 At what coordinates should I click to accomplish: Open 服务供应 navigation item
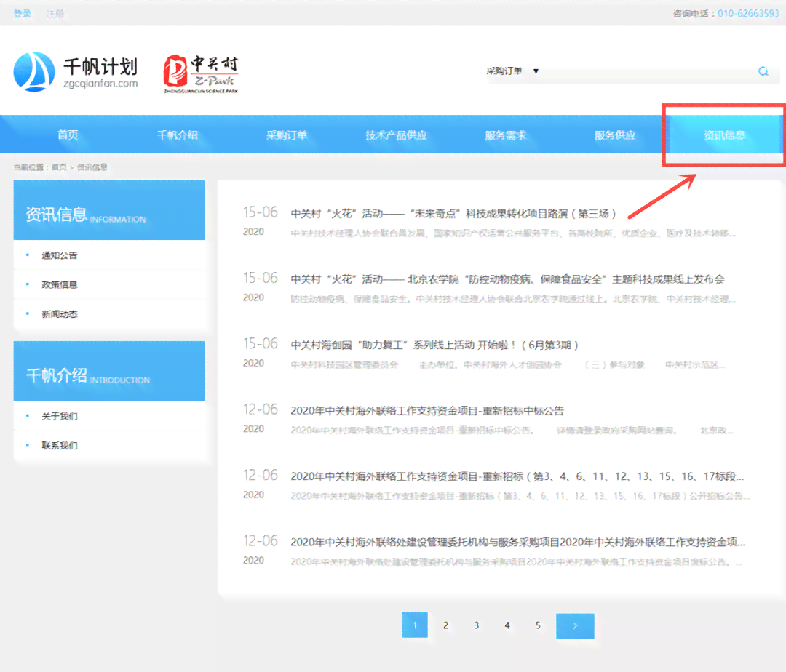coord(615,135)
